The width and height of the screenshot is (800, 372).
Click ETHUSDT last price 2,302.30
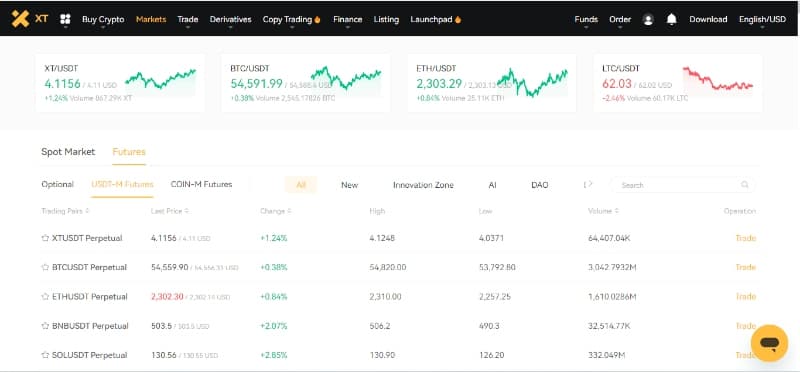167,296
